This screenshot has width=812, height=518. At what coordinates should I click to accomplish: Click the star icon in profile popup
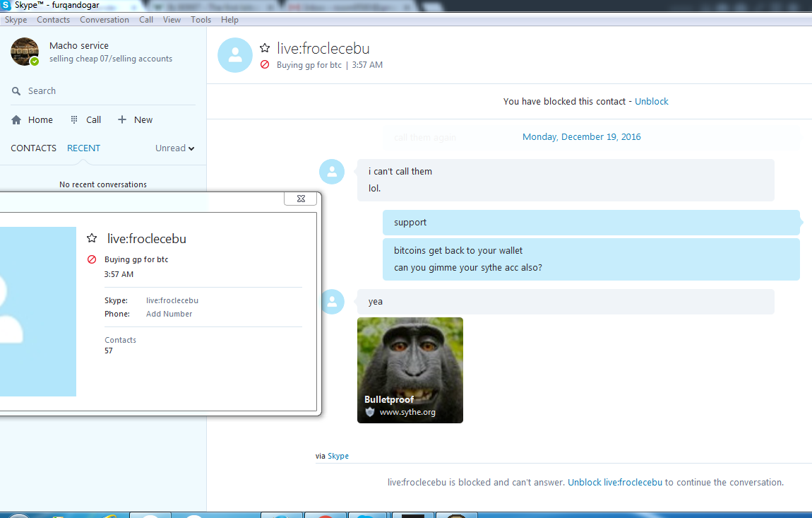pos(92,238)
